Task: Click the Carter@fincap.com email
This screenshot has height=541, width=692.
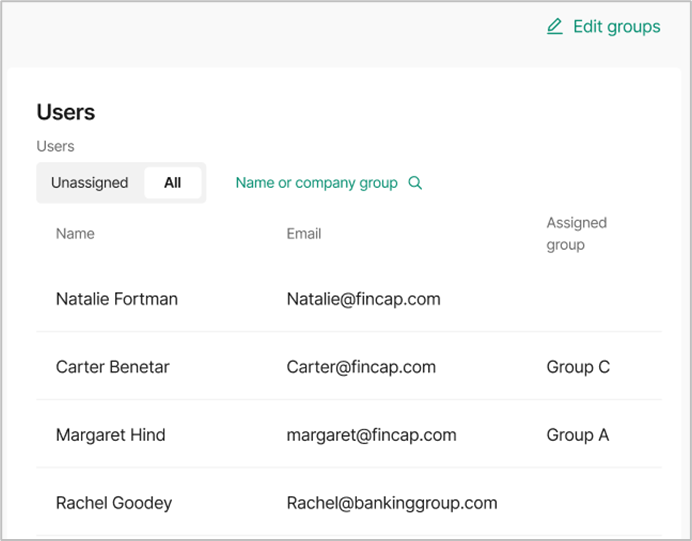Action: pyautogui.click(x=361, y=367)
